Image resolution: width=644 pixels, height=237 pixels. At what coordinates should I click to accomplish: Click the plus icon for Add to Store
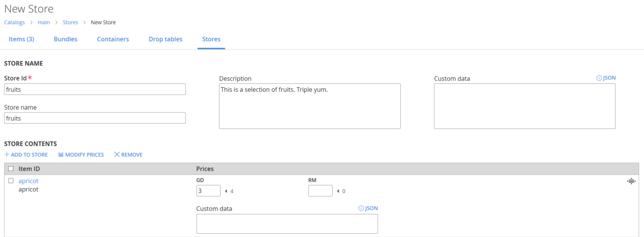tap(7, 155)
